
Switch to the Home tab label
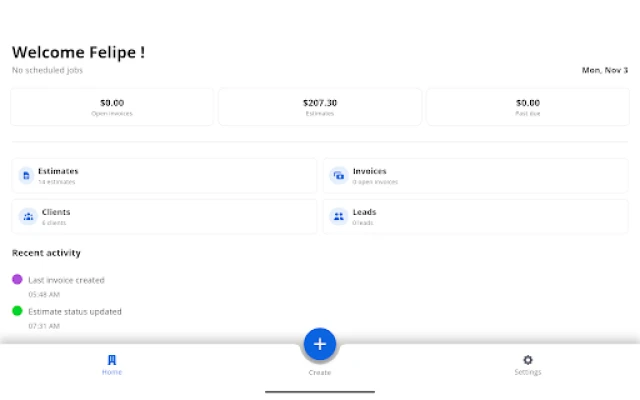[112, 372]
